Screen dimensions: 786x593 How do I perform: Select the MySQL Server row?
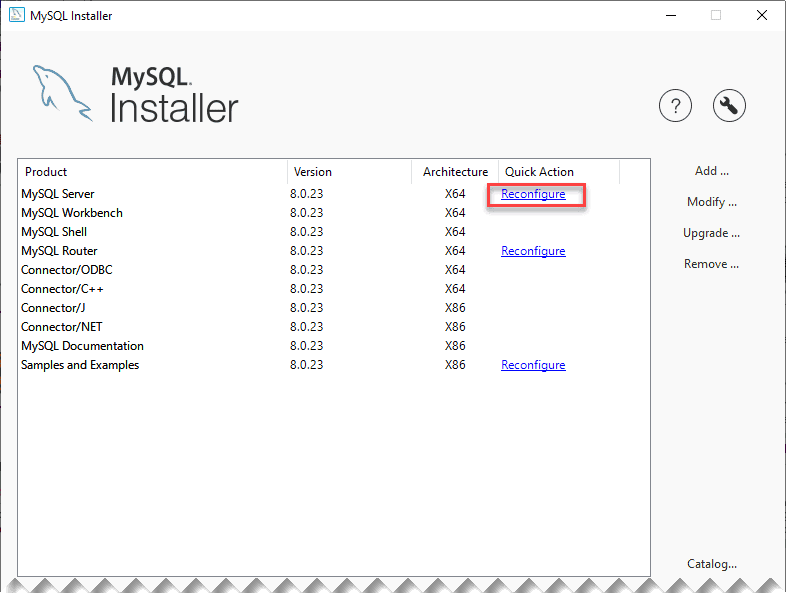pyautogui.click(x=334, y=194)
